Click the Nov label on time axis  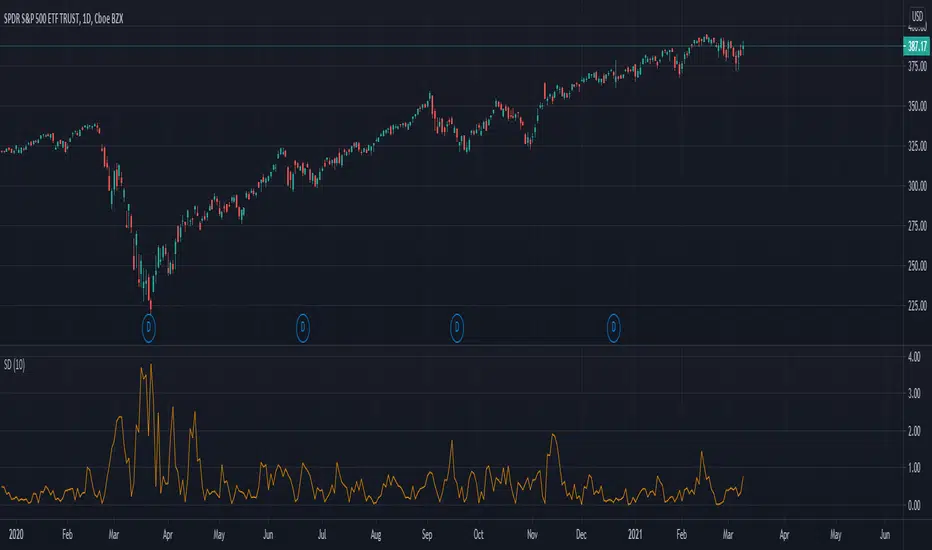tap(532, 535)
